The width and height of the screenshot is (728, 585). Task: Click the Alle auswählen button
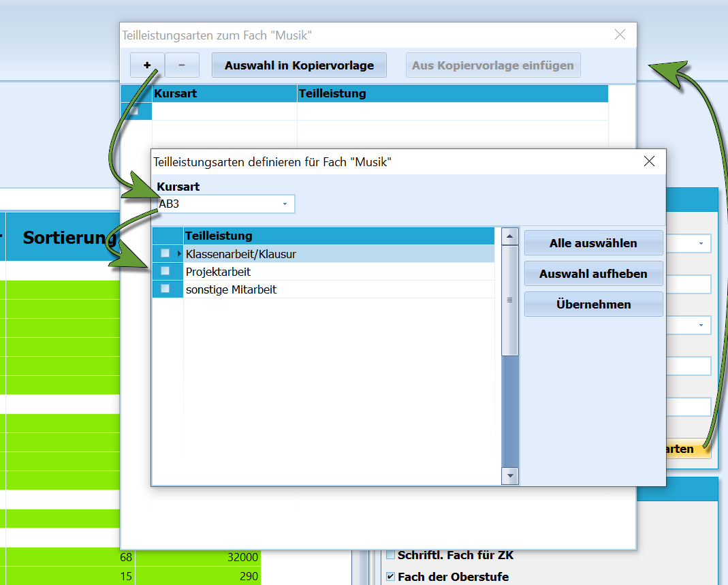[593, 243]
